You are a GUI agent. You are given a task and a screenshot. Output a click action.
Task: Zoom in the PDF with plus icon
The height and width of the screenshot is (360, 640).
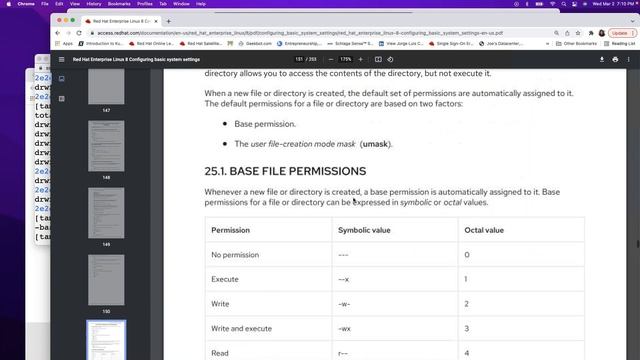[360, 60]
